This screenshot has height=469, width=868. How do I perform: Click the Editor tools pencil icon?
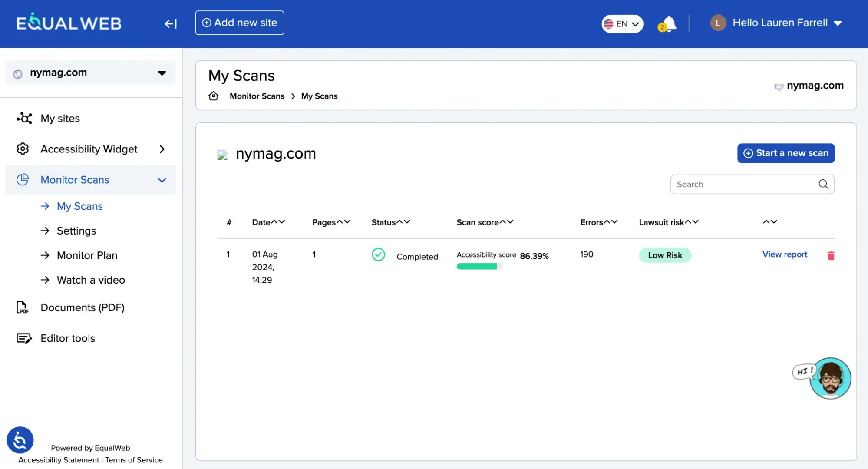24,338
